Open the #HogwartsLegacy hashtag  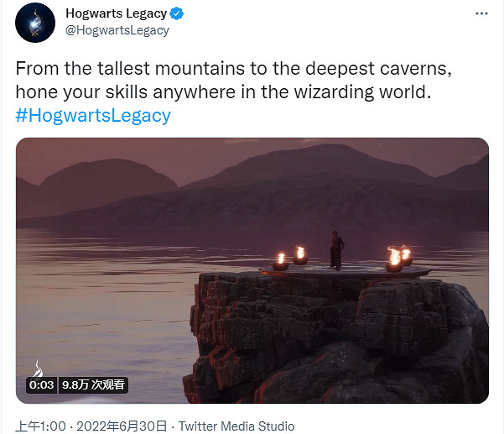click(x=93, y=115)
